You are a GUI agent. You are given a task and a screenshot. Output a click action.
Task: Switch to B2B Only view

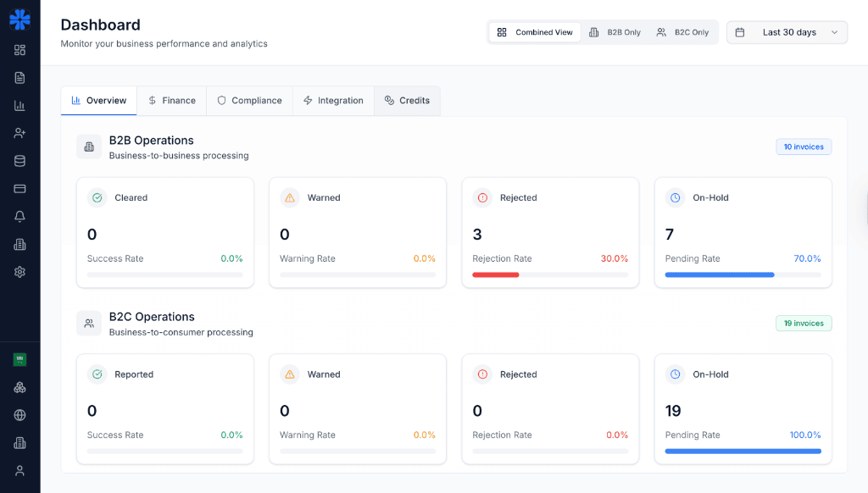point(615,31)
